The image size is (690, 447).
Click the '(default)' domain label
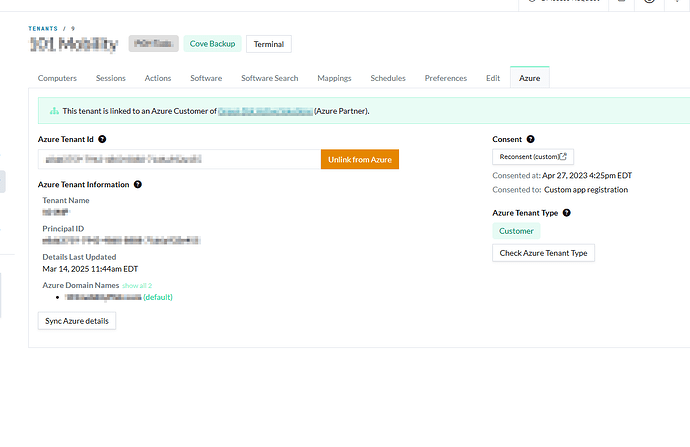click(158, 297)
